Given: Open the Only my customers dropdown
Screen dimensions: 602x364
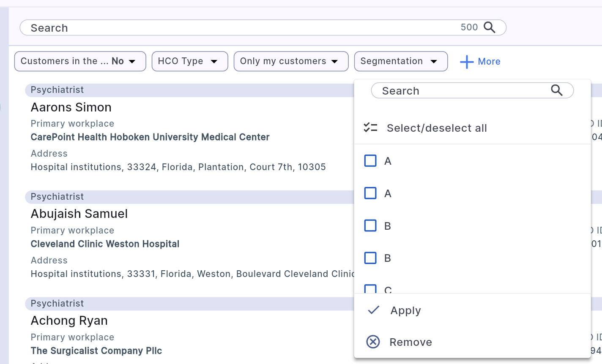Looking at the screenshot, I should 291,61.
